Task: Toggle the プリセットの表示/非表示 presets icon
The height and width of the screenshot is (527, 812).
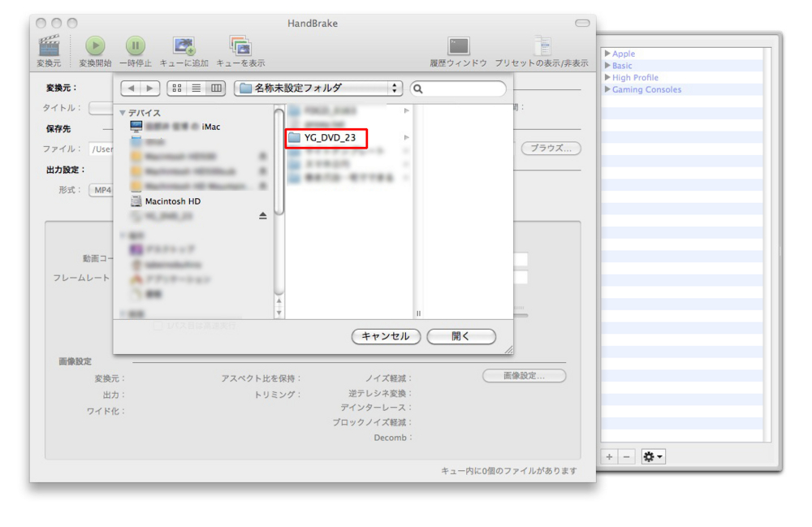Action: coord(542,45)
